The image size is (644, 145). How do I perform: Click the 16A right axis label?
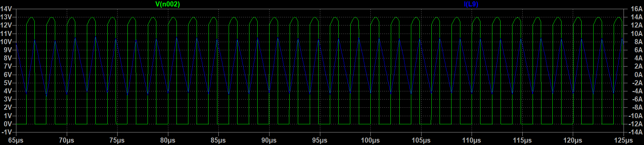pos(637,9)
